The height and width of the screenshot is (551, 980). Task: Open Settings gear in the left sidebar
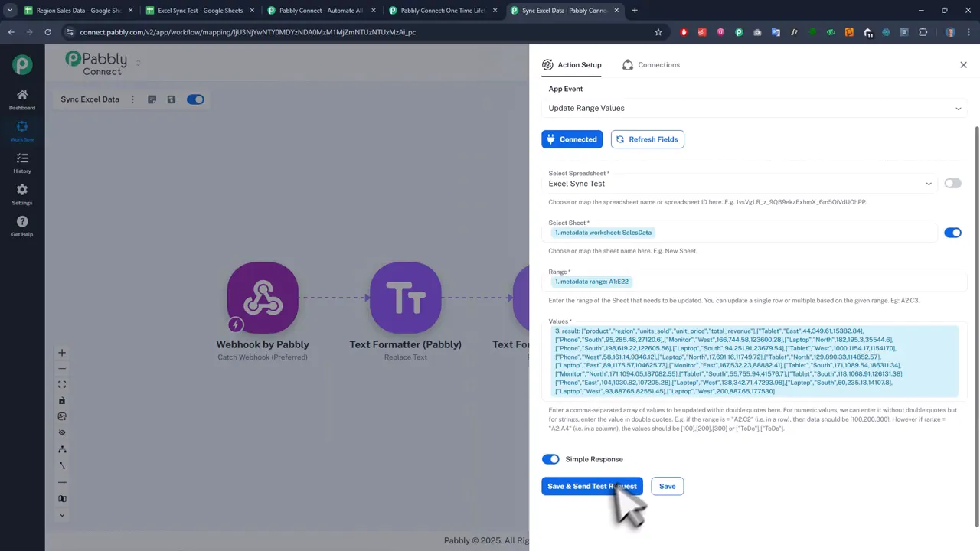tap(22, 194)
